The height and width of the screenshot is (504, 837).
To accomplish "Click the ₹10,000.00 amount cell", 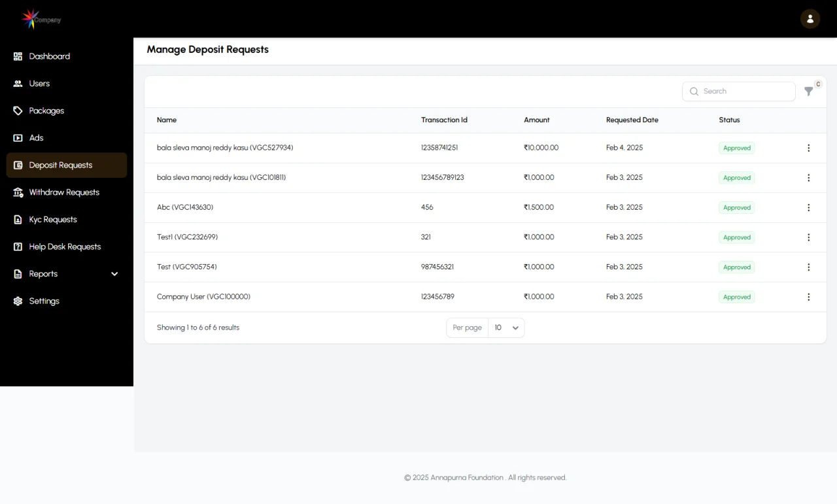I will [x=541, y=148].
